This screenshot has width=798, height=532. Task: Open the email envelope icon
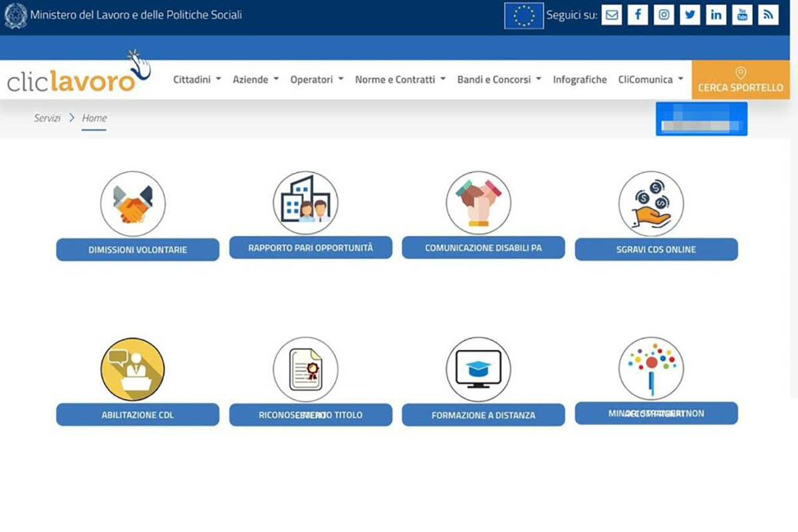pyautogui.click(x=611, y=15)
